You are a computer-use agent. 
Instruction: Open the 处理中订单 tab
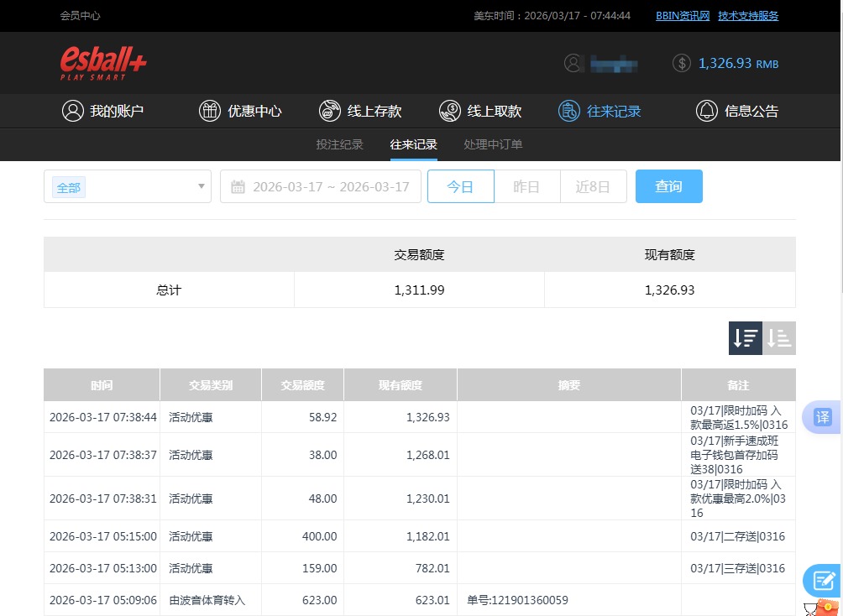493,144
